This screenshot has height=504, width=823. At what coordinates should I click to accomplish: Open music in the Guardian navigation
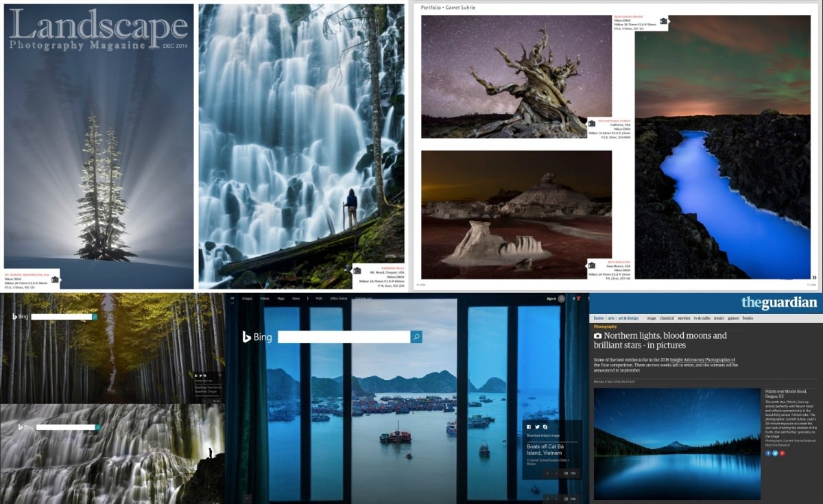click(x=719, y=318)
